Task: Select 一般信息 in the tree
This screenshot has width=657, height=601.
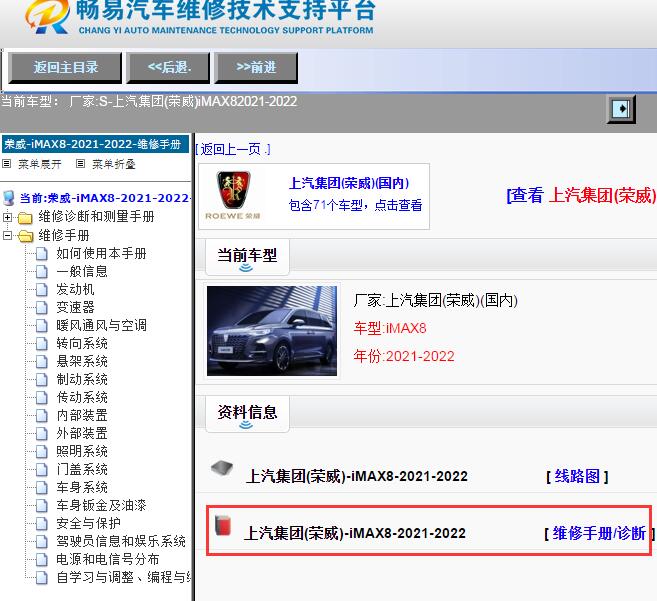Action: tap(82, 272)
